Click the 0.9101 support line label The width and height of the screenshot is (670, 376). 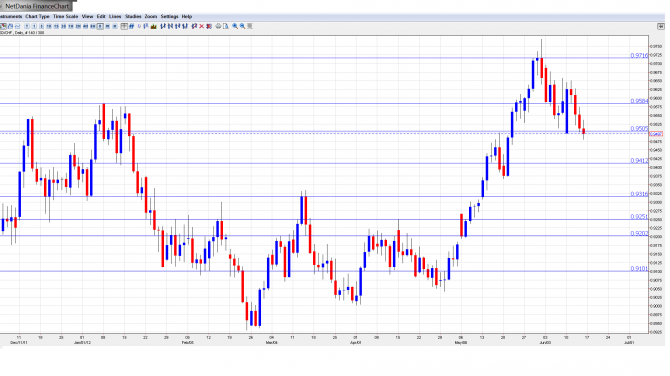point(639,269)
